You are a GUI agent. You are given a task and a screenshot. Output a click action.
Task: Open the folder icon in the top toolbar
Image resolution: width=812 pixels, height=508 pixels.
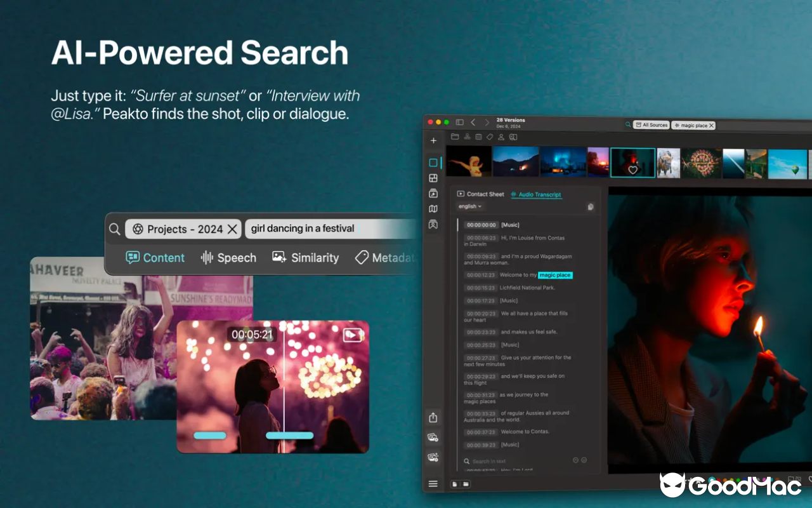455,137
